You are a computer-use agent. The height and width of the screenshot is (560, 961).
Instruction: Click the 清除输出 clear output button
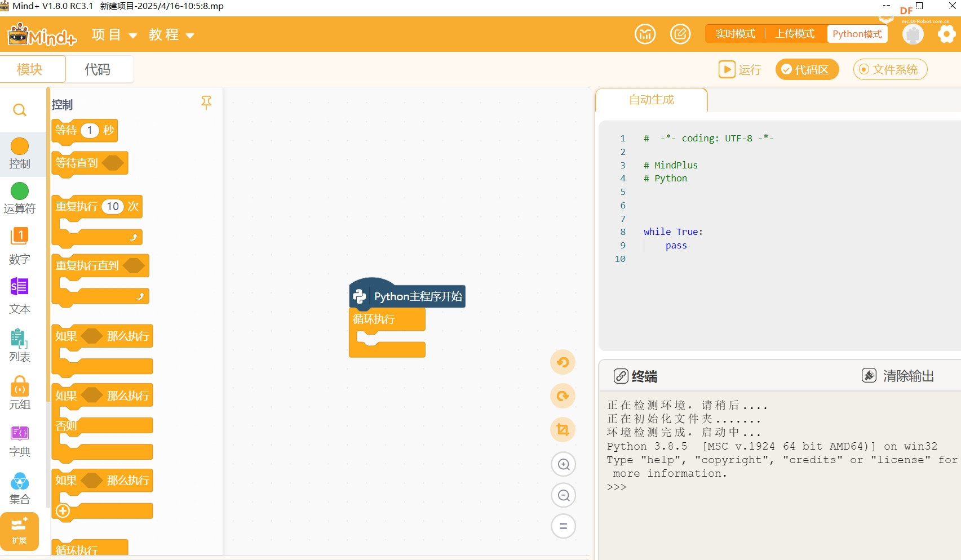(898, 376)
